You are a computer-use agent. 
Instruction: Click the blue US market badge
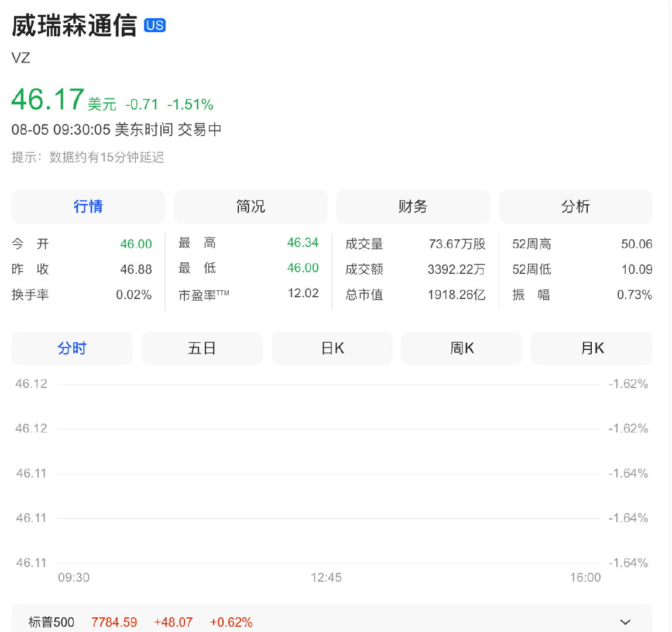tap(155, 26)
